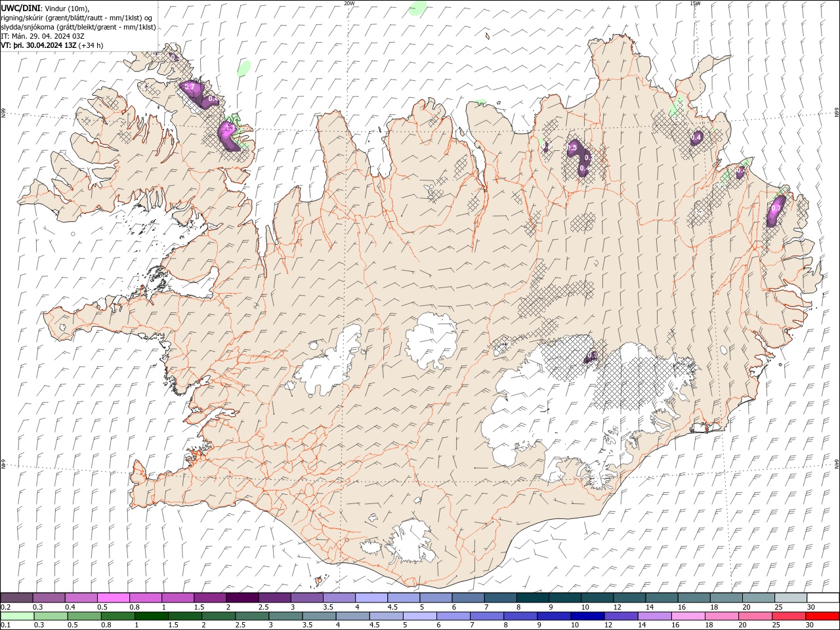Click the 'rigning/skúrir' legend description line
Viewport: 840px width, 630px height.
pos(77,17)
